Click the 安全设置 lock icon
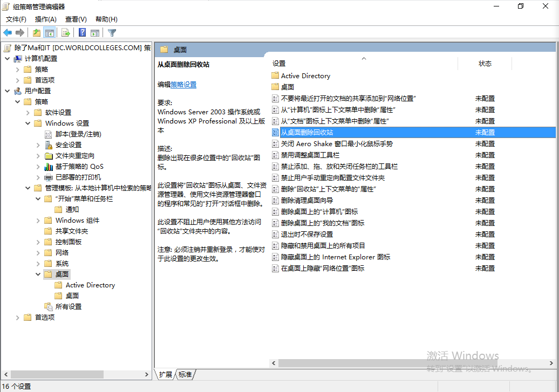The height and width of the screenshot is (392, 559). (49, 145)
